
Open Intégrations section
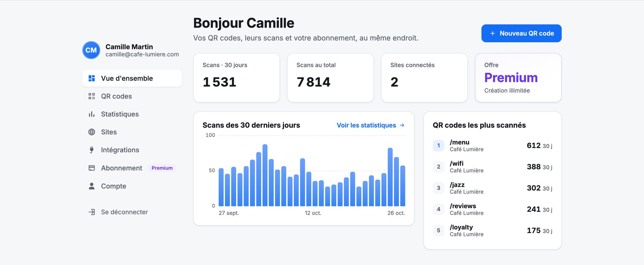[x=132, y=150]
